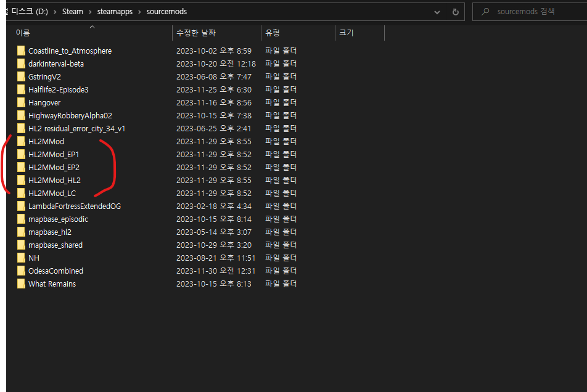Click the NH folder icon
Screen dimensions: 587x392
(21, 258)
